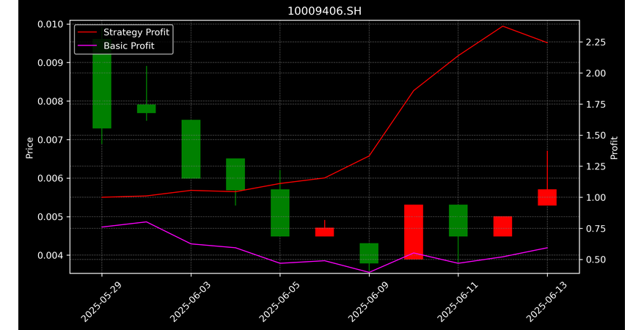Click upper wick of the 2025-06-13 red candle
Image resolution: width=644 pixels, height=330 pixels.
tap(547, 170)
